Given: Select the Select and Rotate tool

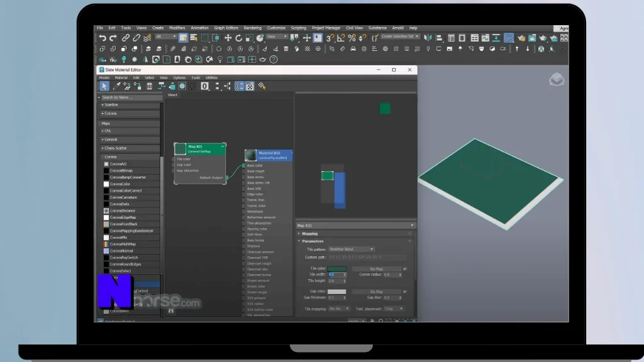Looking at the screenshot, I should tap(238, 38).
